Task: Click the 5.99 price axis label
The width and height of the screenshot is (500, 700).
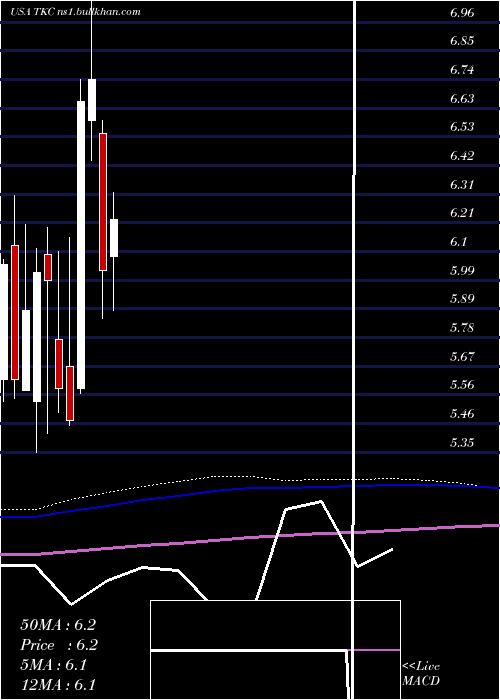Action: (x=462, y=271)
